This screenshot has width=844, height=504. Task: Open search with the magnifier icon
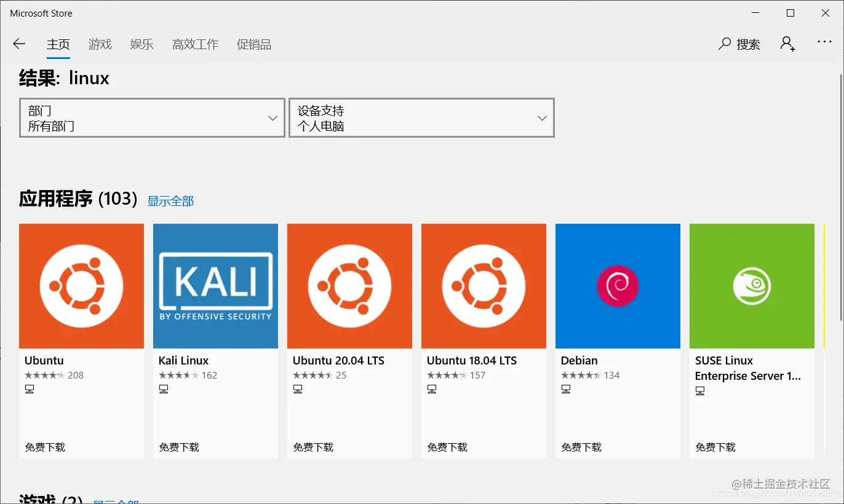coord(725,44)
